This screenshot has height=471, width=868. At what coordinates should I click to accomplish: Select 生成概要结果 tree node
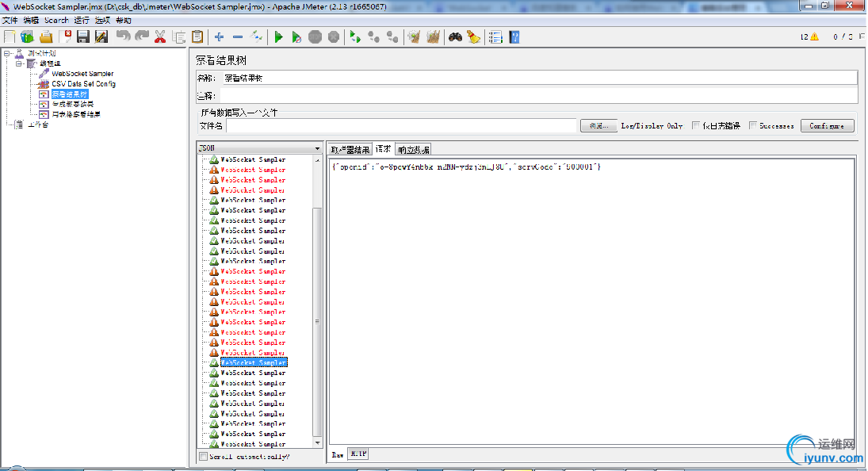[72, 104]
